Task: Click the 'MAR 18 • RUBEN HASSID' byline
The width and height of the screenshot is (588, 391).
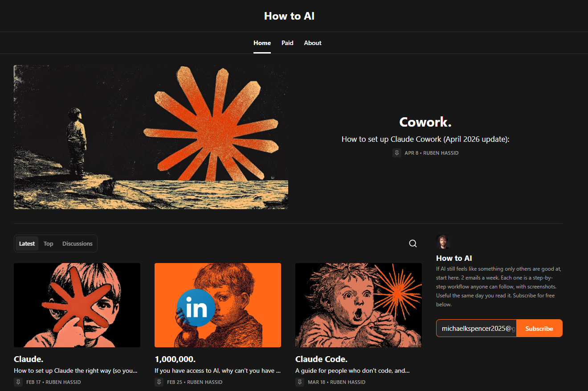Action: coord(336,382)
